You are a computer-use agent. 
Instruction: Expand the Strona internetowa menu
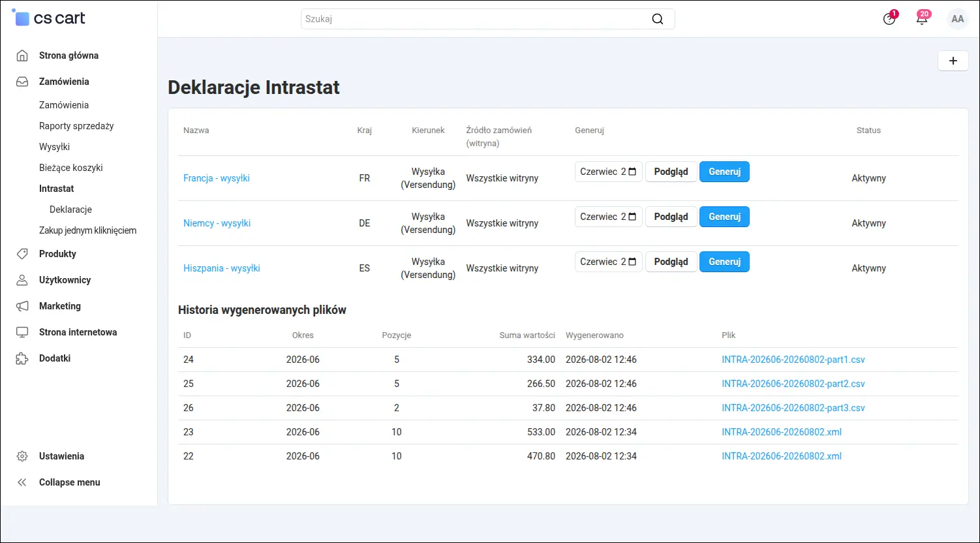point(78,332)
